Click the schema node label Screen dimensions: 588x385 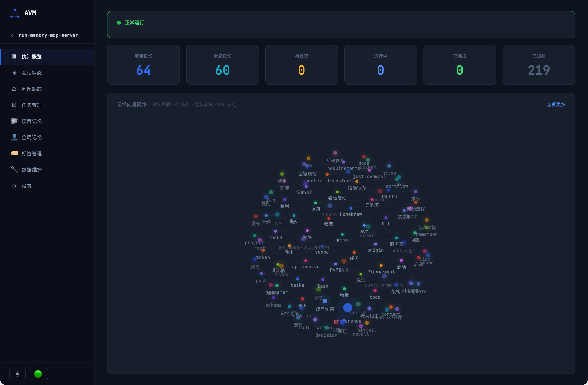point(273,305)
